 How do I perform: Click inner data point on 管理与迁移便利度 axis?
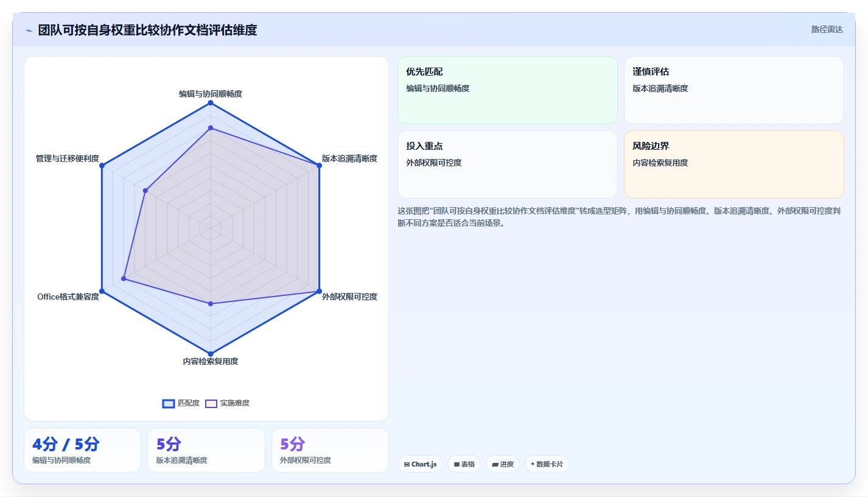pos(145,191)
